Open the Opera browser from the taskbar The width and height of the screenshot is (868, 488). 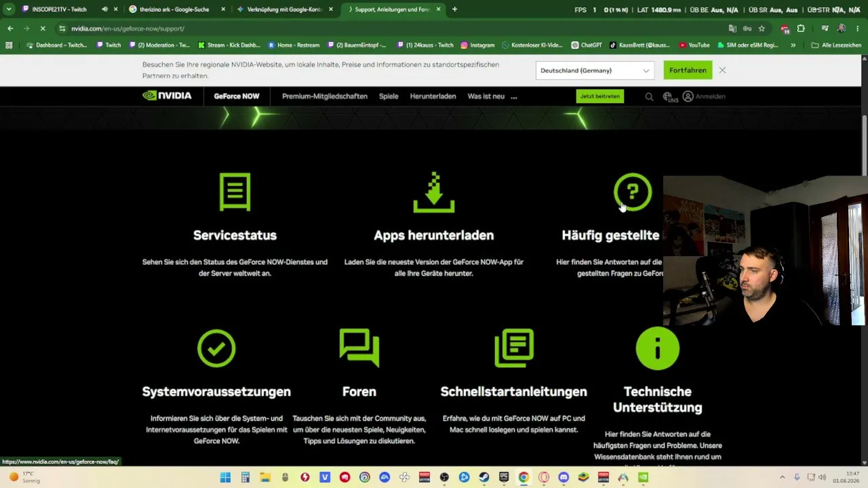tap(544, 477)
